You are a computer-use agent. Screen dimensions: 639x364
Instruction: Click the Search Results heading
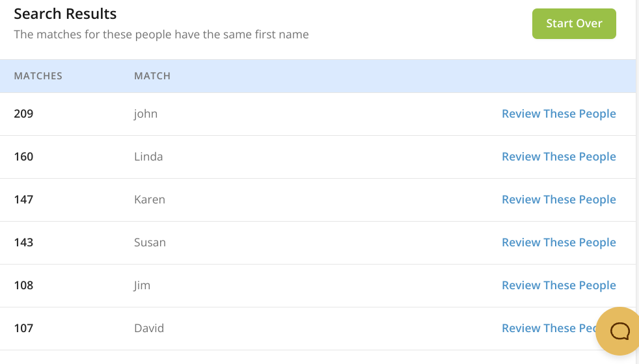click(65, 14)
